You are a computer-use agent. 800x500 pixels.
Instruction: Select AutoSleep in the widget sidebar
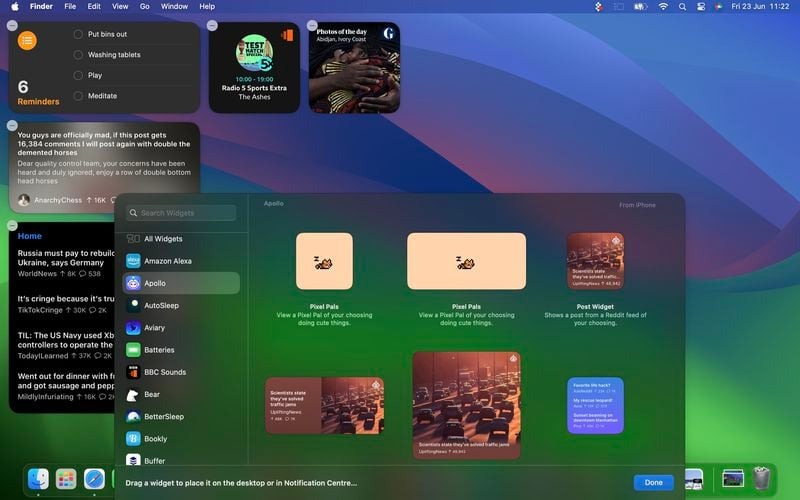coord(181,305)
